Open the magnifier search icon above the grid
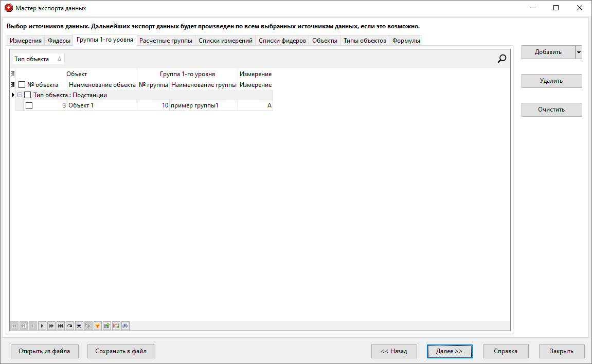592x364 pixels. pyautogui.click(x=501, y=59)
